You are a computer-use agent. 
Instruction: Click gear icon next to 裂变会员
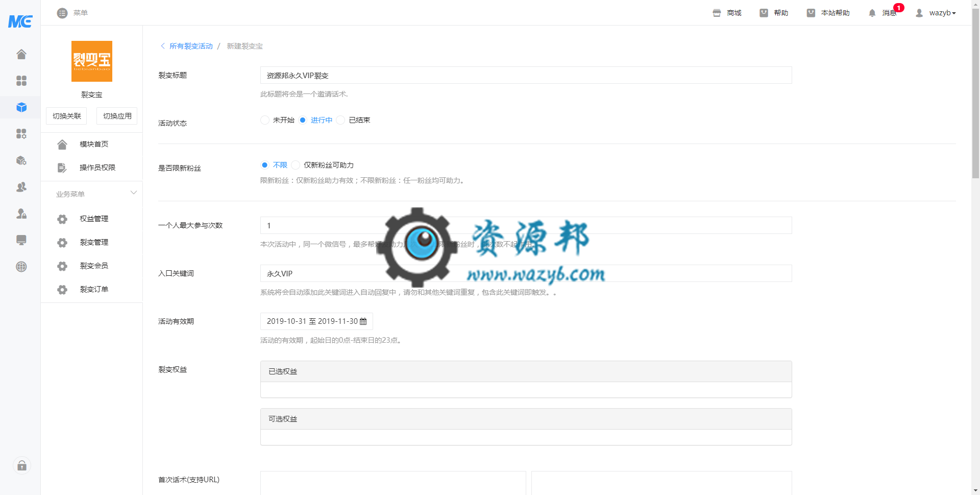[62, 266]
